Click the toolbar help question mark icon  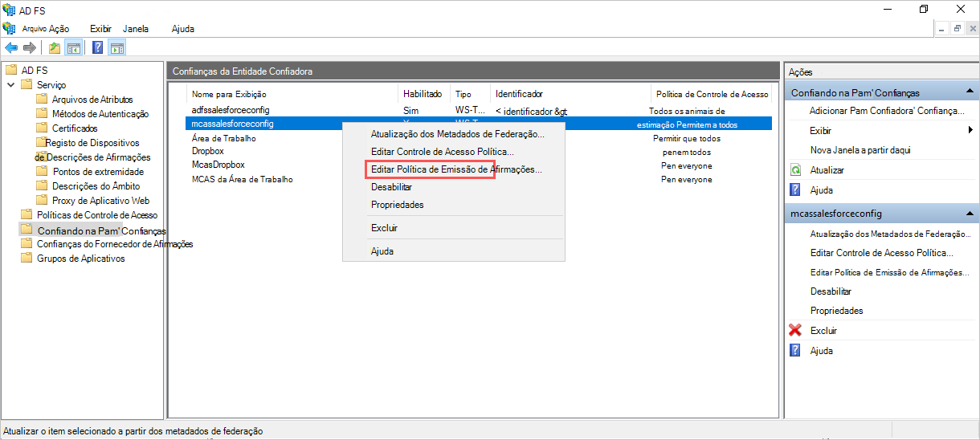(x=98, y=48)
